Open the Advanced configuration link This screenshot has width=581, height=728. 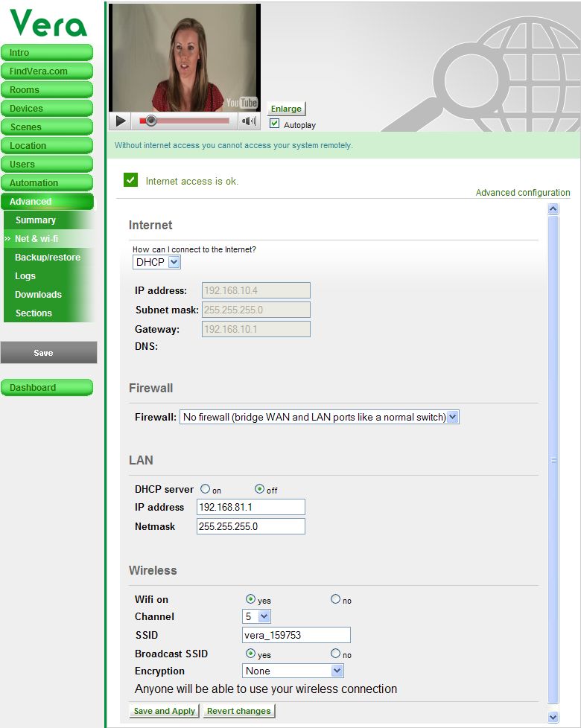tap(523, 193)
